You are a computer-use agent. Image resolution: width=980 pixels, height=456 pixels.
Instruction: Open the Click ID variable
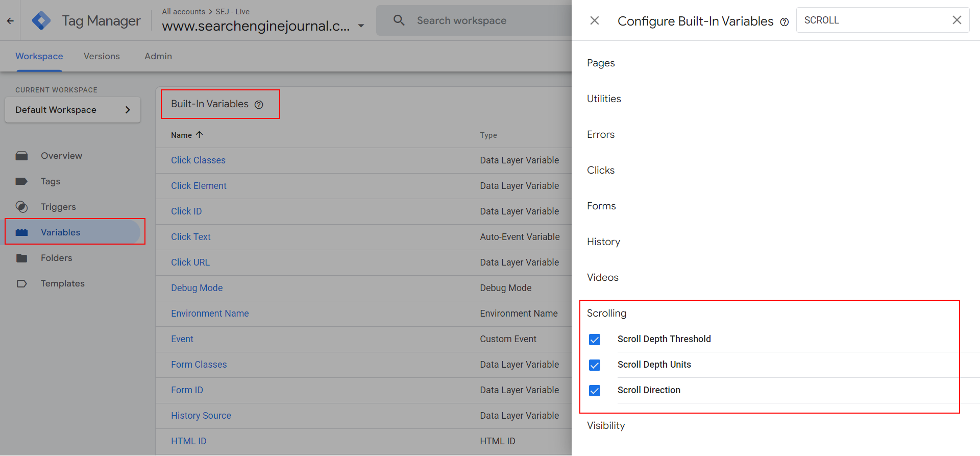click(186, 211)
